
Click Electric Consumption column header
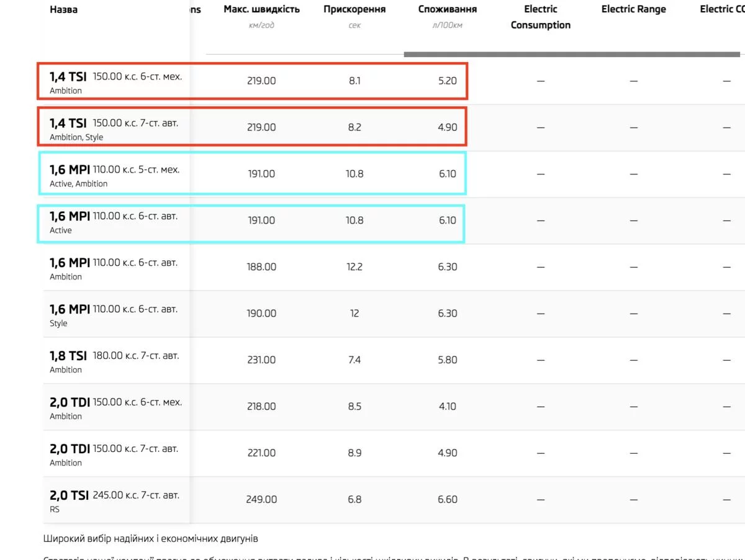540,17
